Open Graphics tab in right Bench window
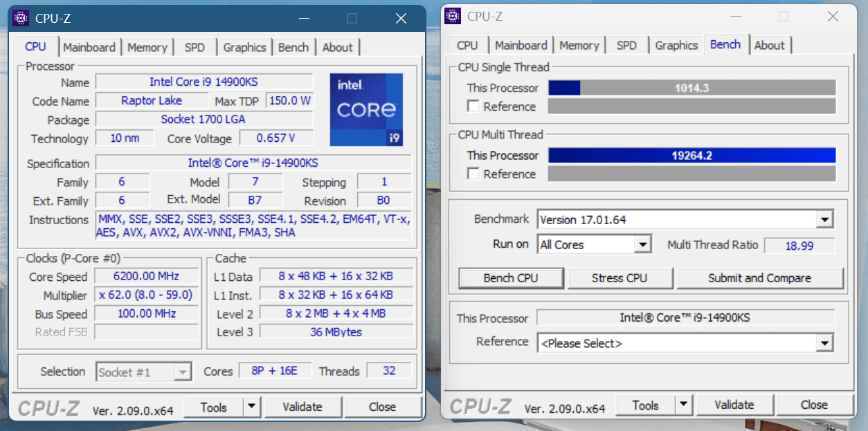 (x=676, y=45)
